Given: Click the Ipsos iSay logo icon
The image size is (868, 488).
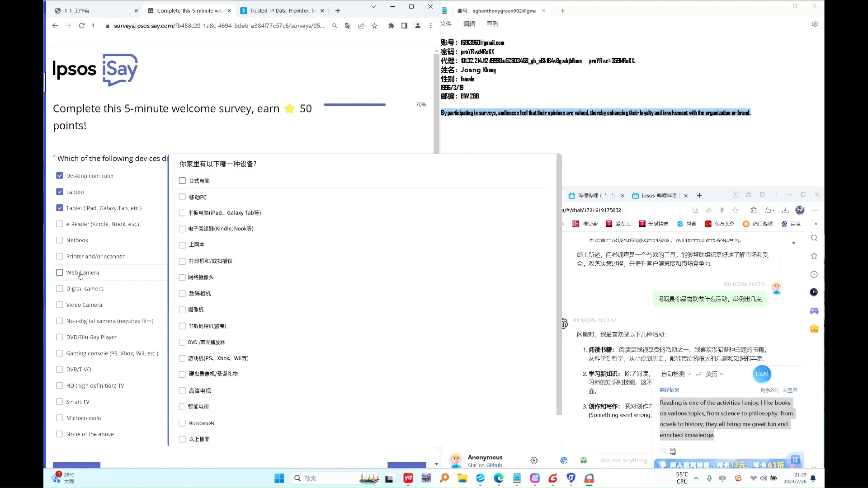Looking at the screenshot, I should tap(95, 69).
